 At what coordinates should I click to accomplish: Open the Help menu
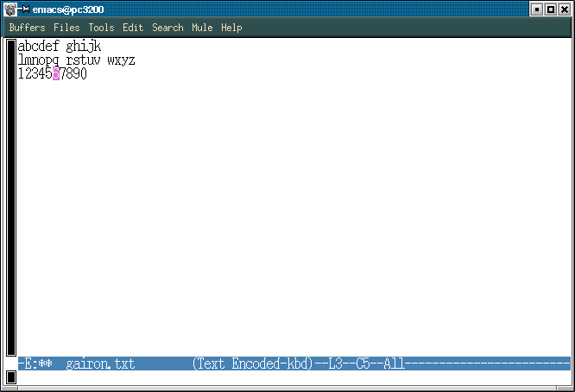[x=231, y=28]
